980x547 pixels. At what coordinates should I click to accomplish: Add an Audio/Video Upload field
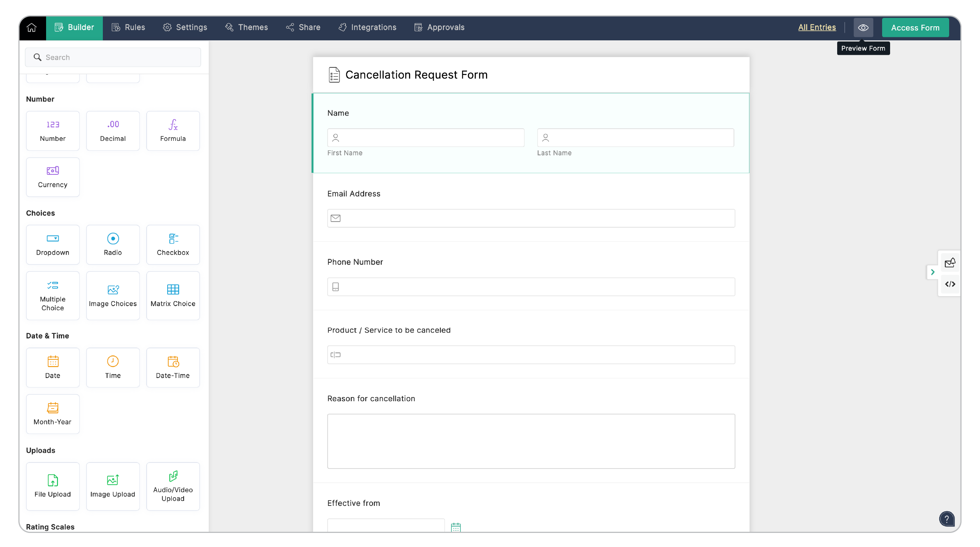[173, 486]
